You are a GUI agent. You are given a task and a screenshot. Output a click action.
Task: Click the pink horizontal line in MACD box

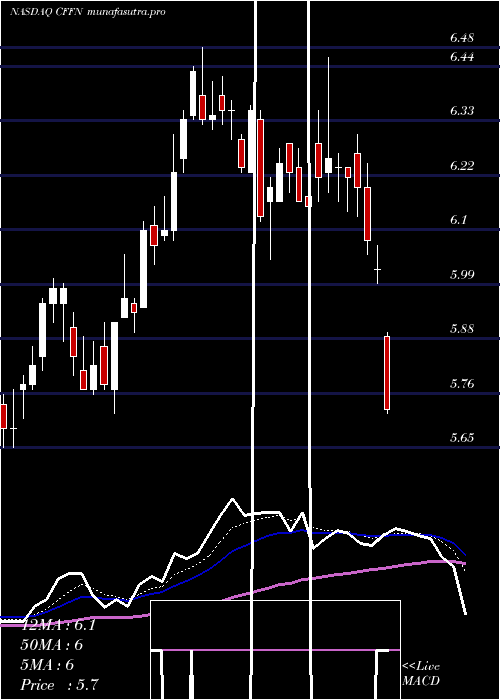[275, 650]
